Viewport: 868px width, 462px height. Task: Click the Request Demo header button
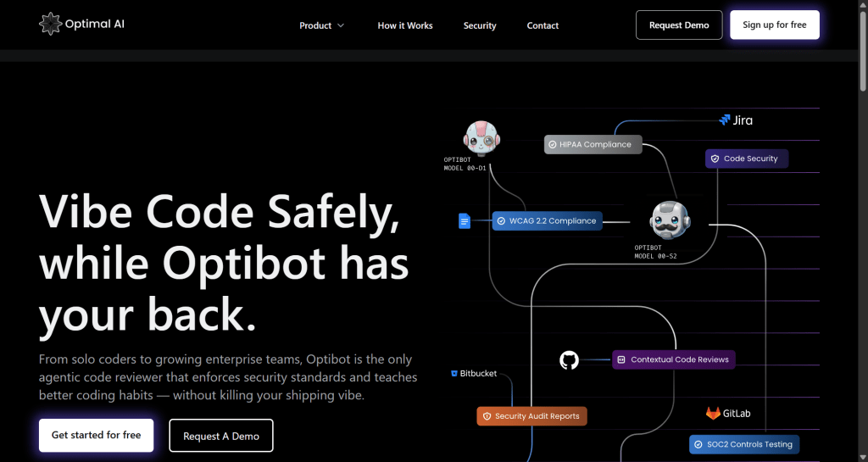[x=679, y=25]
